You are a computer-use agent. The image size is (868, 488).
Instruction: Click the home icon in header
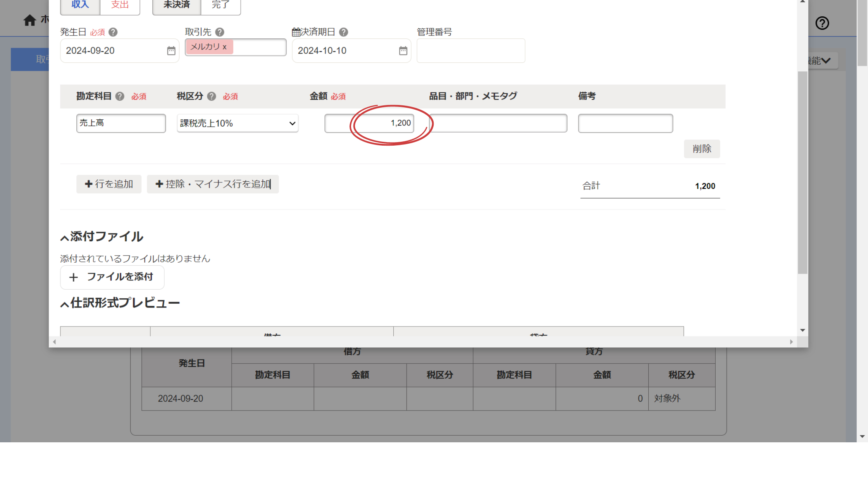(x=29, y=20)
